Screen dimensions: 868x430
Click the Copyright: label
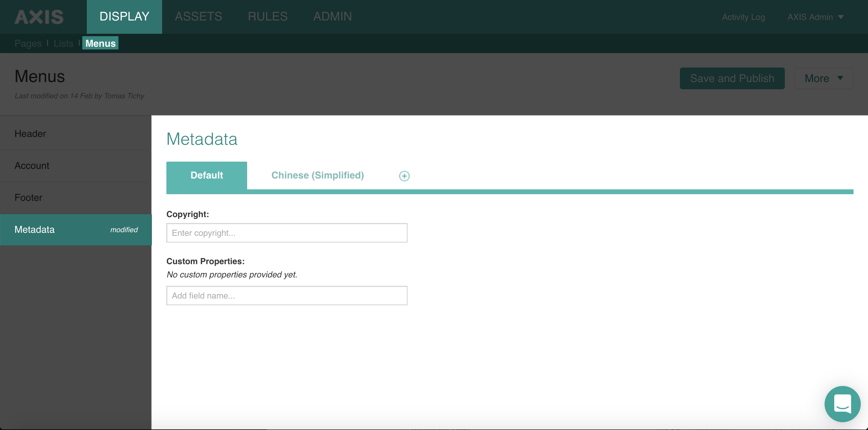pos(188,214)
